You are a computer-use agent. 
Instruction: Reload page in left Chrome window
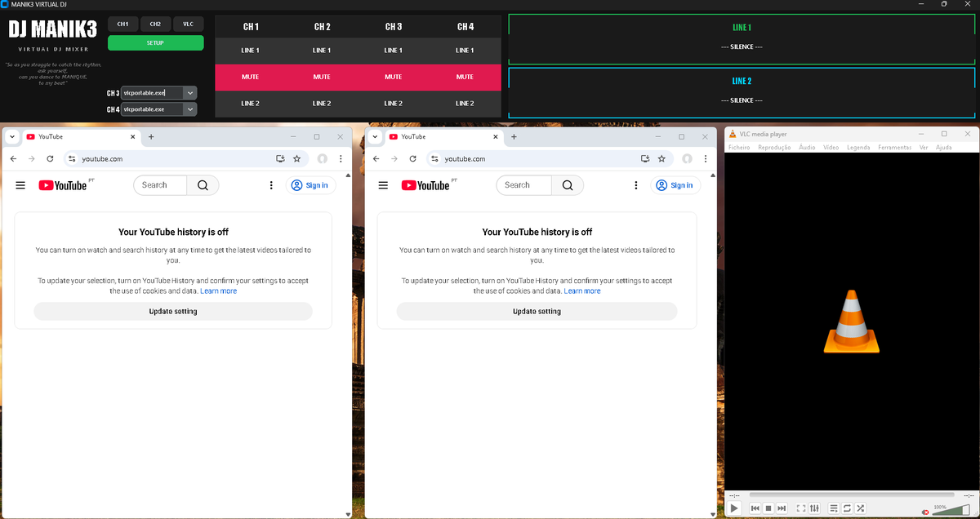(x=50, y=159)
